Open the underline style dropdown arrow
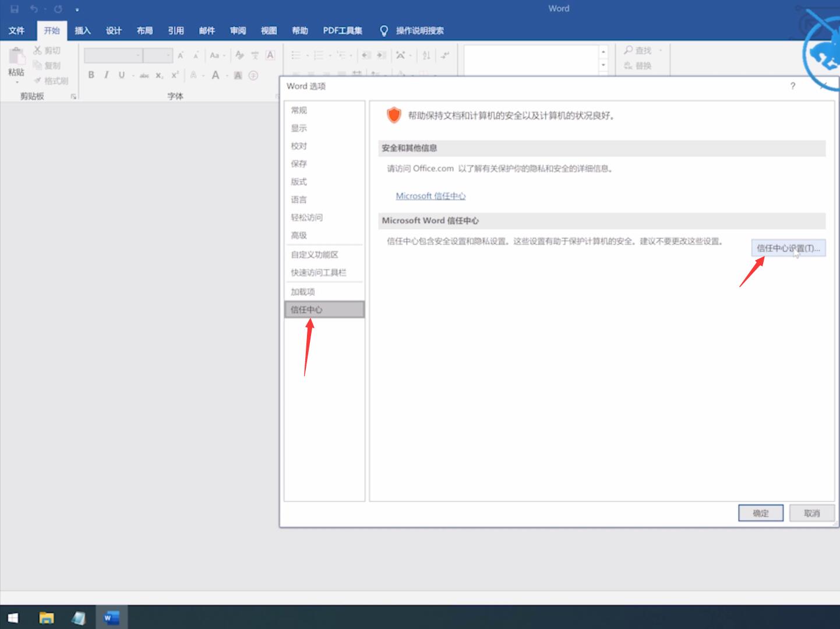Screen dimensions: 840x629 click(x=133, y=75)
